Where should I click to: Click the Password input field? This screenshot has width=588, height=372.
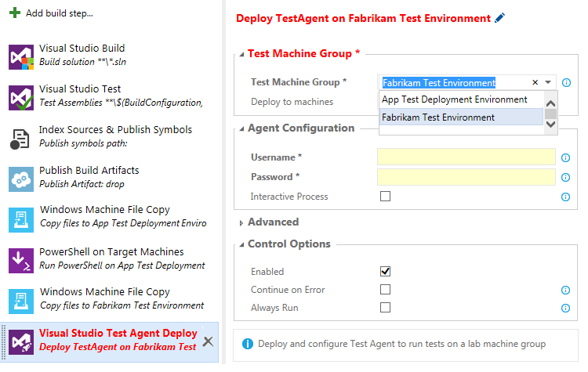click(x=466, y=177)
